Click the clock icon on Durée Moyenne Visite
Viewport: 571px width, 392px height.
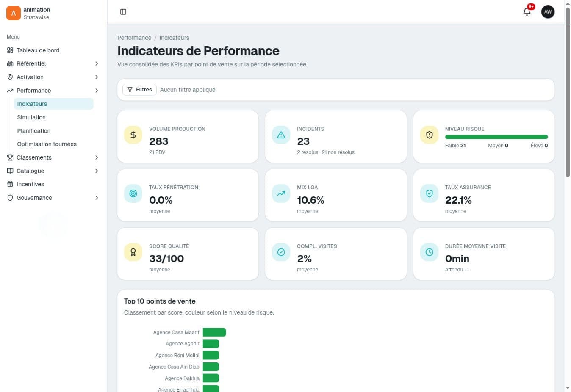pyautogui.click(x=429, y=252)
